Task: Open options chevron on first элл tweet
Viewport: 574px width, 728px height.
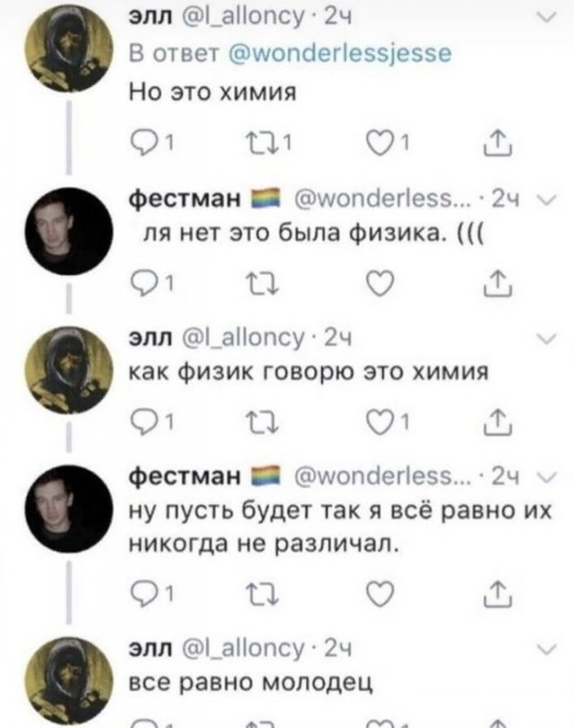Action: tap(547, 18)
